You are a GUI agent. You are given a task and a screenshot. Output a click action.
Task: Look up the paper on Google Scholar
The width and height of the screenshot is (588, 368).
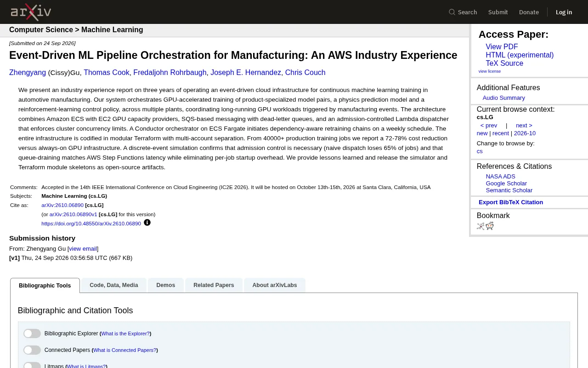pyautogui.click(x=506, y=184)
